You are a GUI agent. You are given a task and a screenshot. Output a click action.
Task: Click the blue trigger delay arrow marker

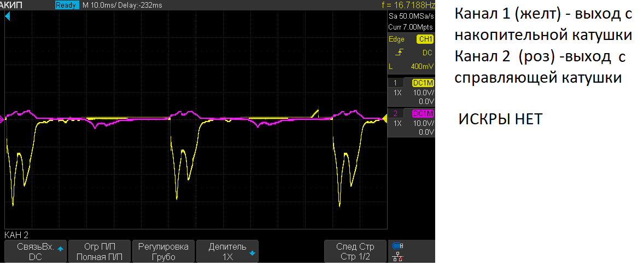pyautogui.click(x=7, y=16)
